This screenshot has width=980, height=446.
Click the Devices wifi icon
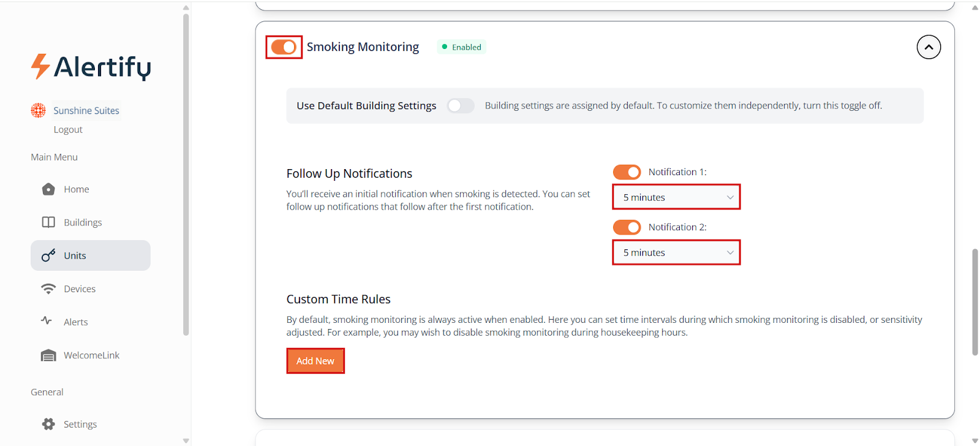point(48,289)
